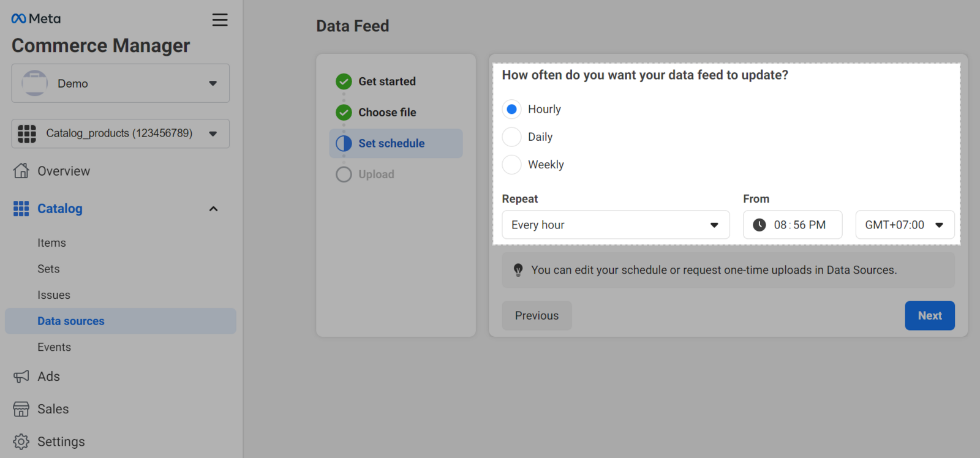Open the Every hour repeat dropdown
Image resolution: width=980 pixels, height=458 pixels.
(x=616, y=225)
